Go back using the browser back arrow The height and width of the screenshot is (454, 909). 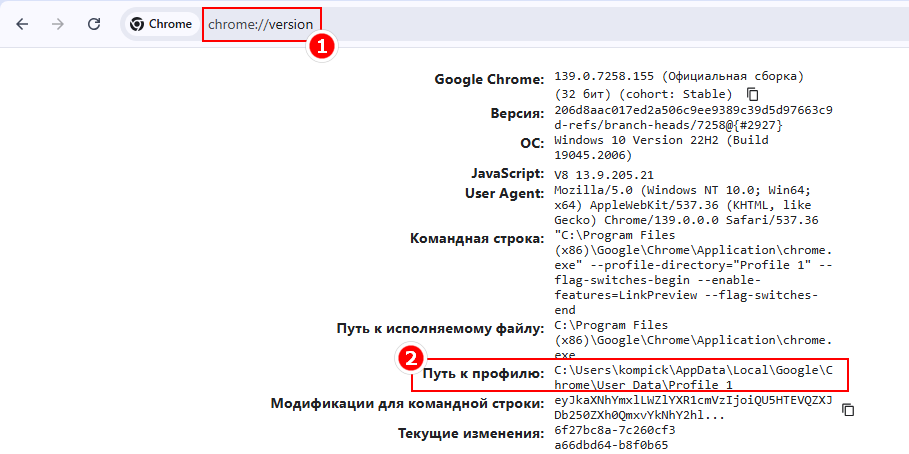click(x=22, y=24)
